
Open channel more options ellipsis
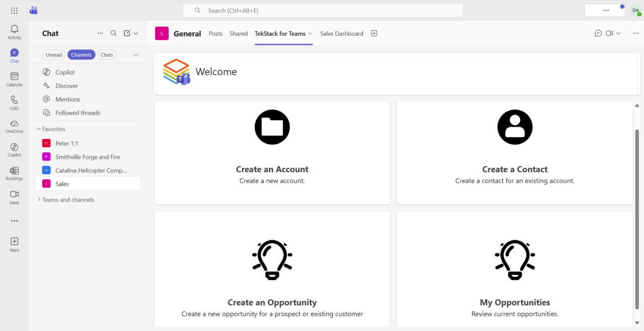tap(636, 33)
